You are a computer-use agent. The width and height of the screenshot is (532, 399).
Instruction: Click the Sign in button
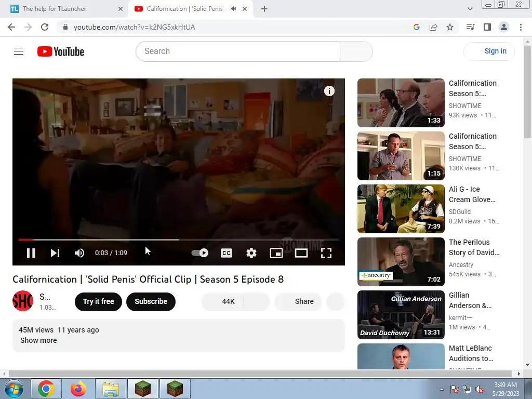(489, 51)
